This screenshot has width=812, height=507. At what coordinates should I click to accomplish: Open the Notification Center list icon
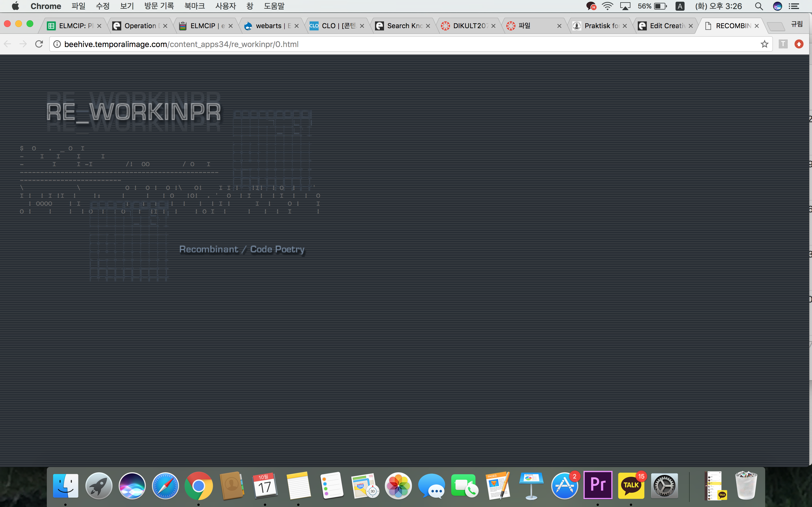tap(794, 6)
